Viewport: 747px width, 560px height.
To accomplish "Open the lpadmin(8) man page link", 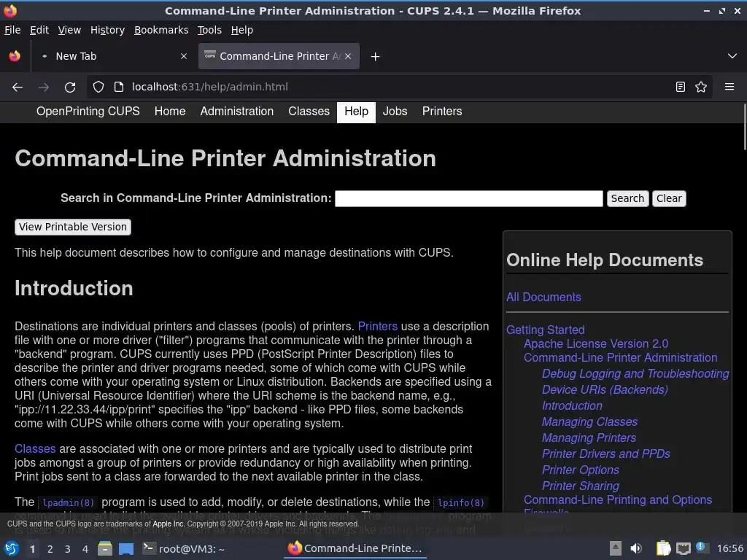I will point(68,503).
